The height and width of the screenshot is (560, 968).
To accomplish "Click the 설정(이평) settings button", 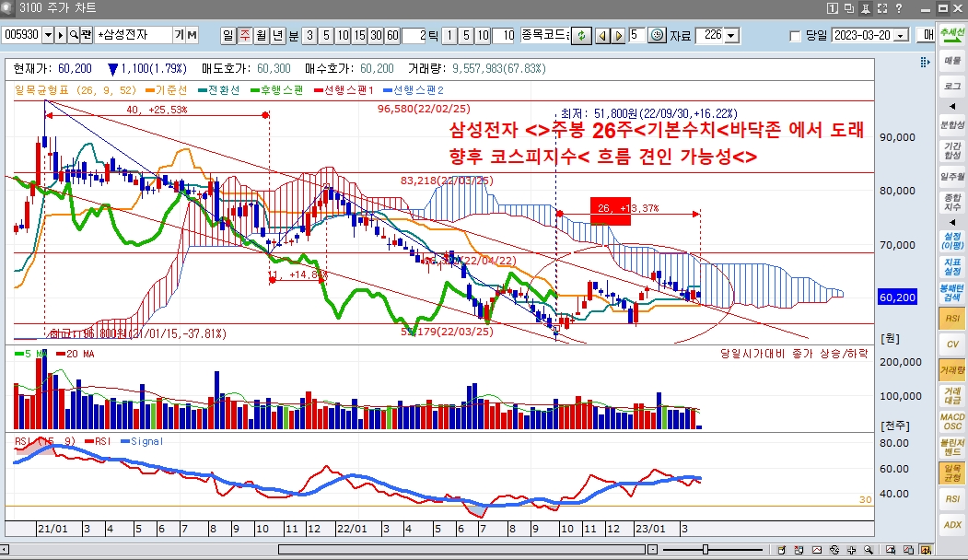I will (952, 240).
